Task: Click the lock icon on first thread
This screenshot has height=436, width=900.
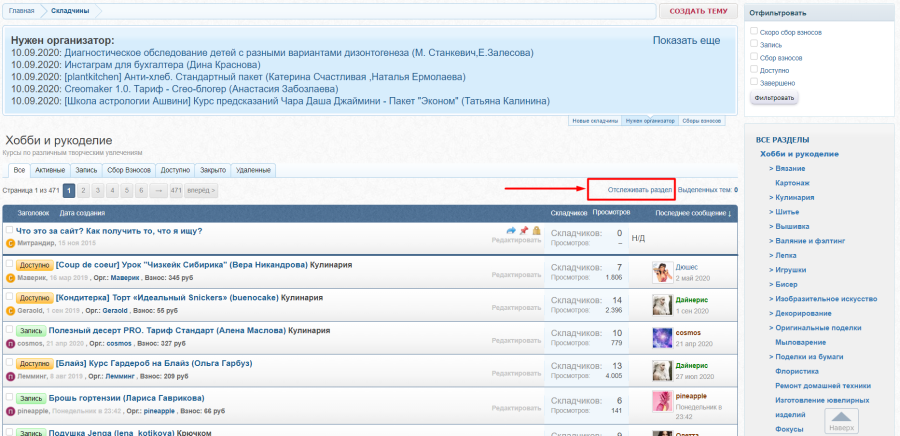Action: [536, 231]
